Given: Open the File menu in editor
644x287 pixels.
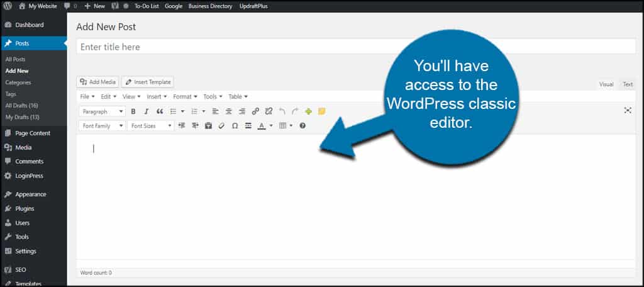Looking at the screenshot, I should 87,97.
